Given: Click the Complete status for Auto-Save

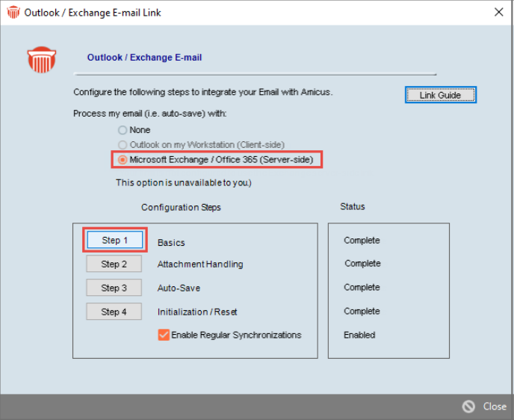Looking at the screenshot, I should pyautogui.click(x=362, y=287).
